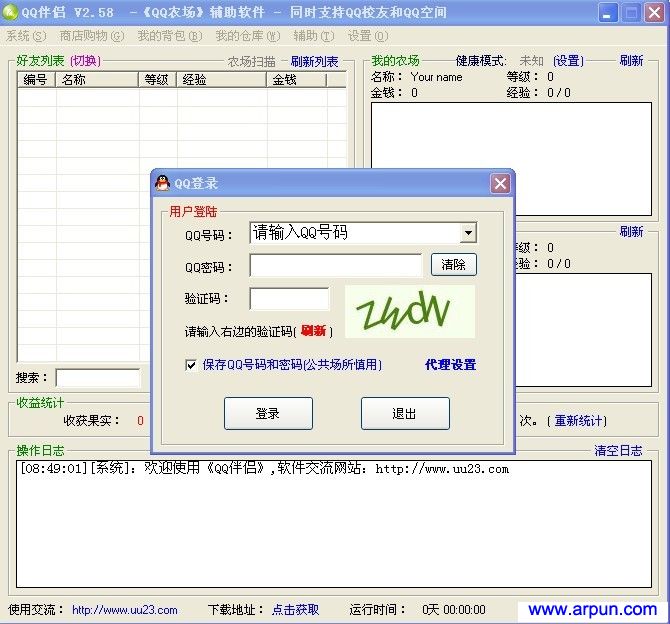Screen dimensions: 670x624
Task: Open the http://www.uu23.com link in status bar
Action: pyautogui.click(x=124, y=610)
